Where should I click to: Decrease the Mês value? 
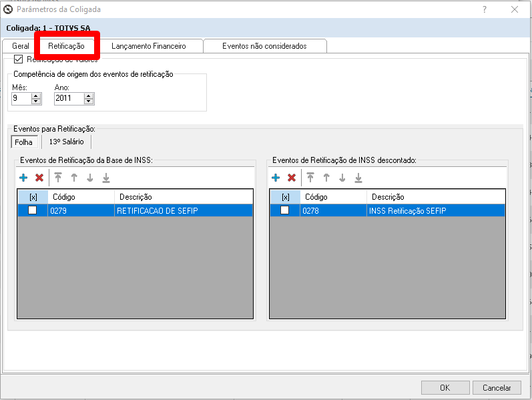coord(36,102)
